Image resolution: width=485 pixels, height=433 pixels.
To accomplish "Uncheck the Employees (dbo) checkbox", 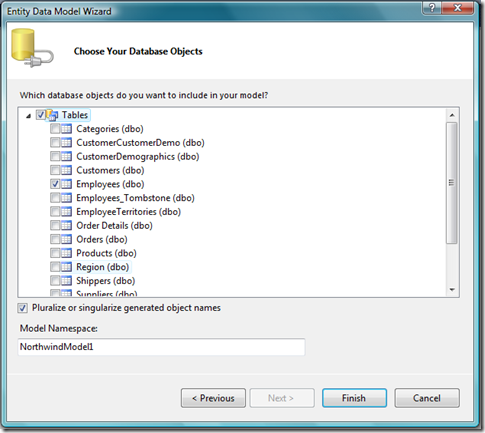I will (55, 184).
